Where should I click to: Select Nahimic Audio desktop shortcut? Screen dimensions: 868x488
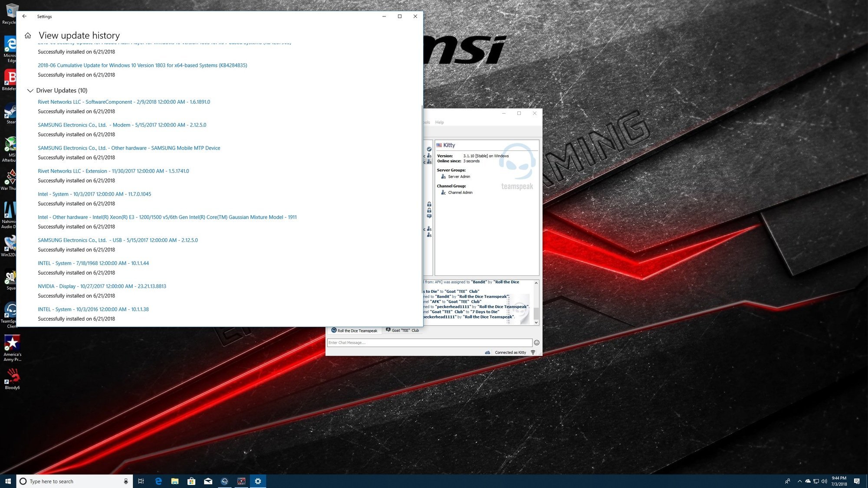[x=9, y=216]
